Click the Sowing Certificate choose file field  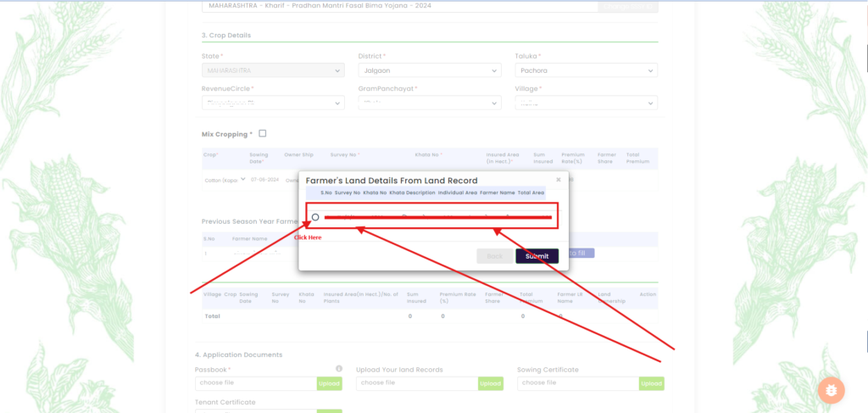[x=577, y=383]
